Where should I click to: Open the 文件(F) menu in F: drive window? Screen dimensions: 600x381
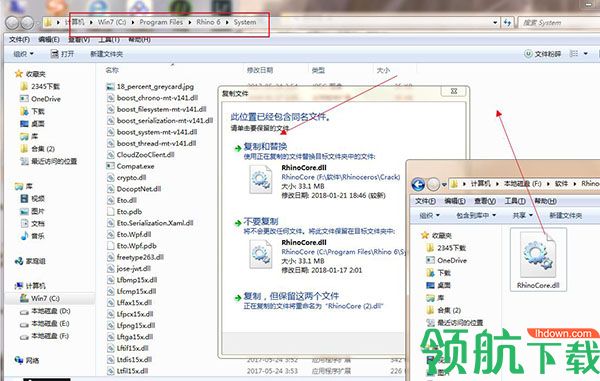(426, 201)
